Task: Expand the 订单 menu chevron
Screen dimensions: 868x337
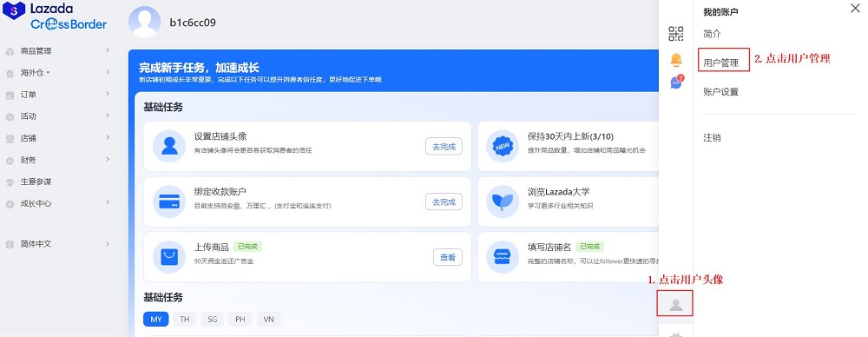Action: tap(108, 94)
